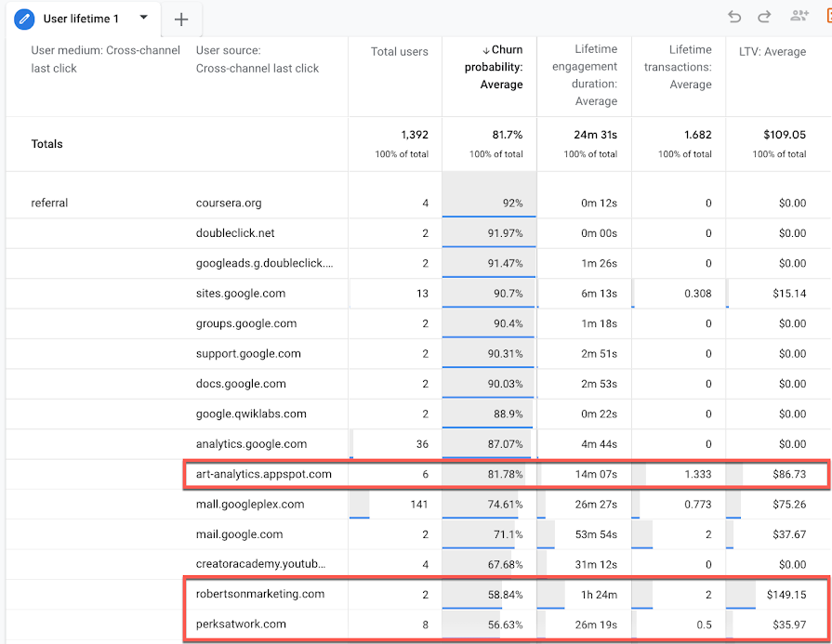
Task: Click the mall.googleplex.com total users bar
Action: coord(359,505)
